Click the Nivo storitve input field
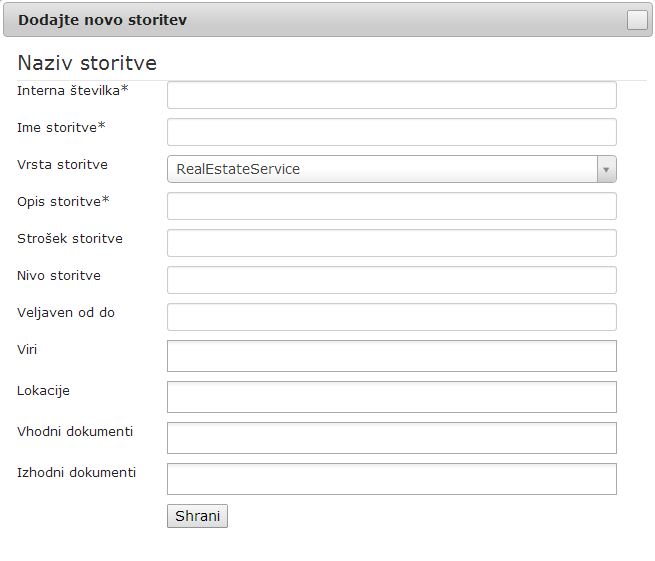Image resolution: width=655 pixels, height=561 pixels. coord(391,280)
